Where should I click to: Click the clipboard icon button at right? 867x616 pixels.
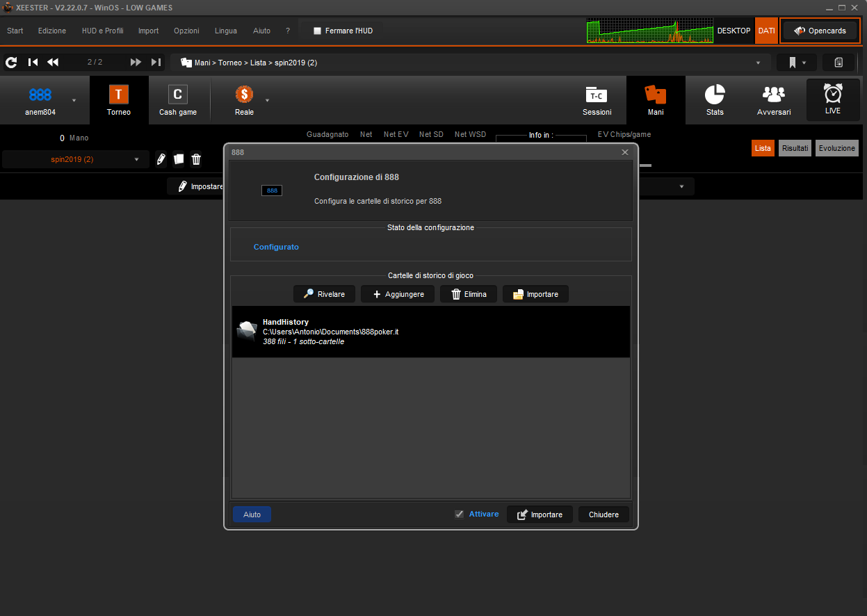838,63
